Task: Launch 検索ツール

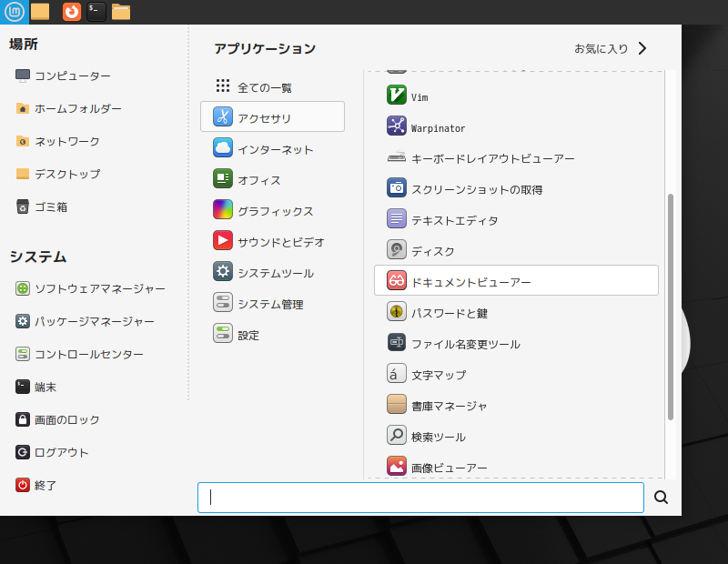Action: [x=516, y=437]
